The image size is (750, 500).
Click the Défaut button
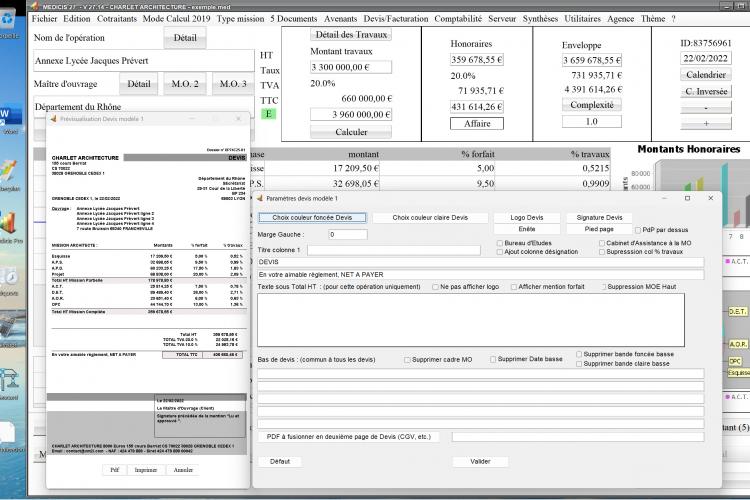(x=280, y=462)
